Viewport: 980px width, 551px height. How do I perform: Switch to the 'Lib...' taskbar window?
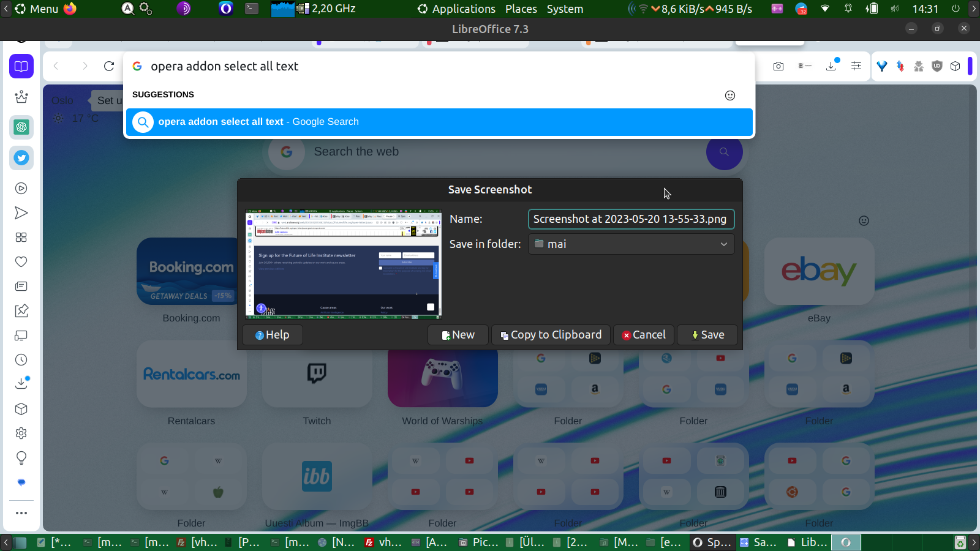coord(807,542)
